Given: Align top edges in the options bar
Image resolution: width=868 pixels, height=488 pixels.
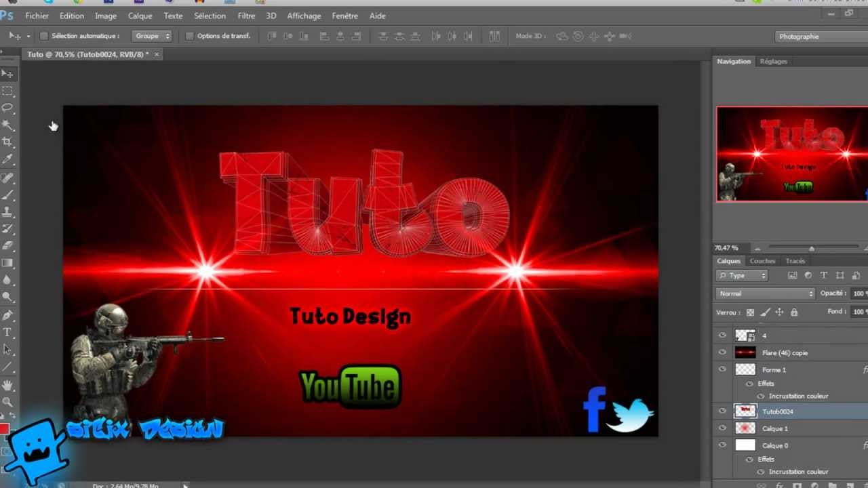Looking at the screenshot, I should [272, 36].
